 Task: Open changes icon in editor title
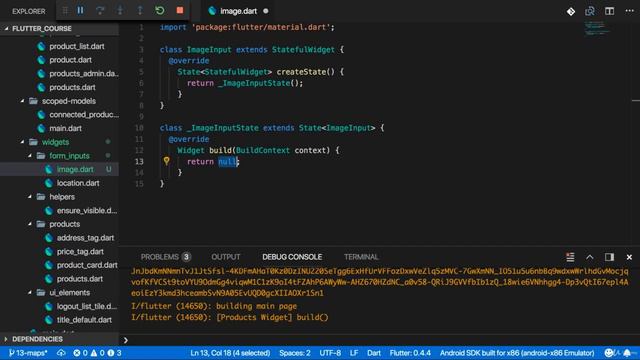click(x=590, y=11)
